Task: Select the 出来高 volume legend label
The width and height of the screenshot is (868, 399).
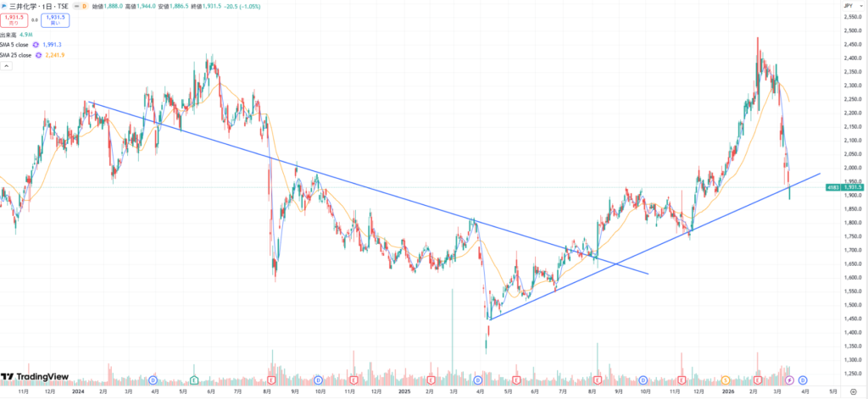Action: pos(8,34)
